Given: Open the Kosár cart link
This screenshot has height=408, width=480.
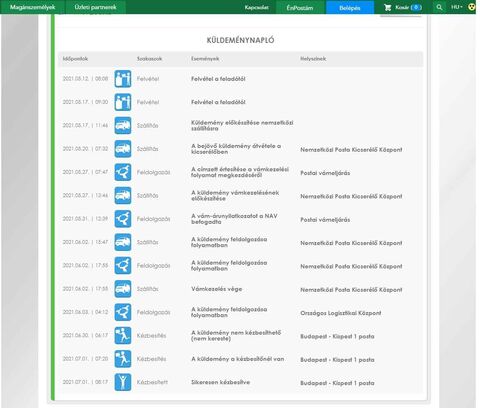Looking at the screenshot, I should (408, 7).
